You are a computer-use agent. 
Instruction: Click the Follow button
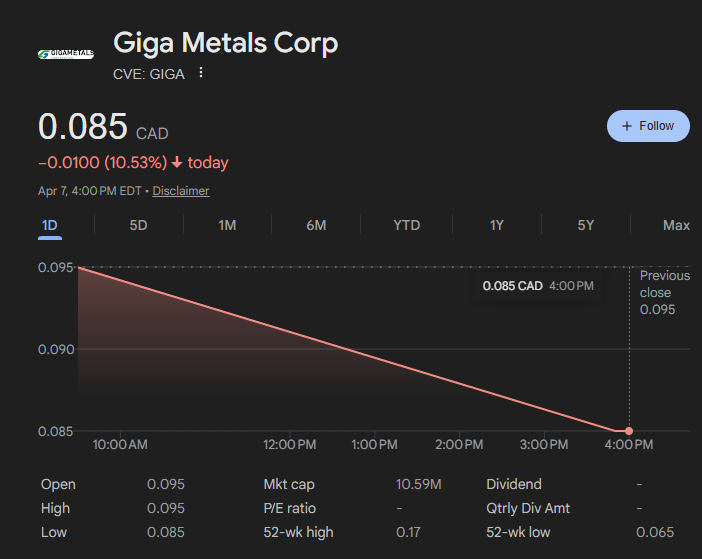coord(648,126)
